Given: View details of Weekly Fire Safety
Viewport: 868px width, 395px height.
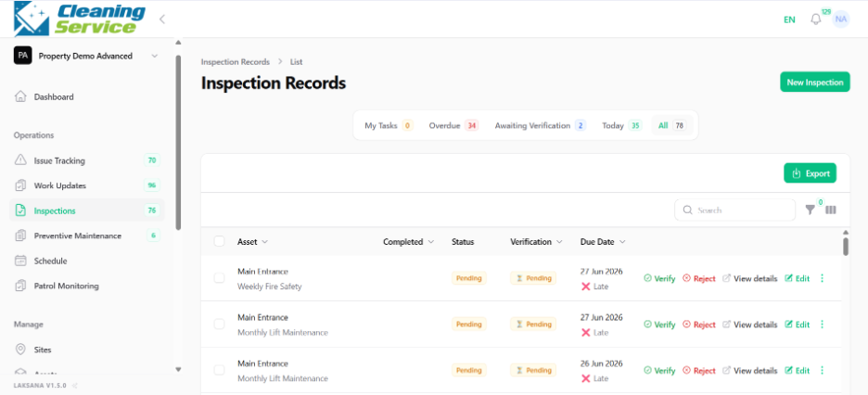Looking at the screenshot, I should click(x=749, y=279).
